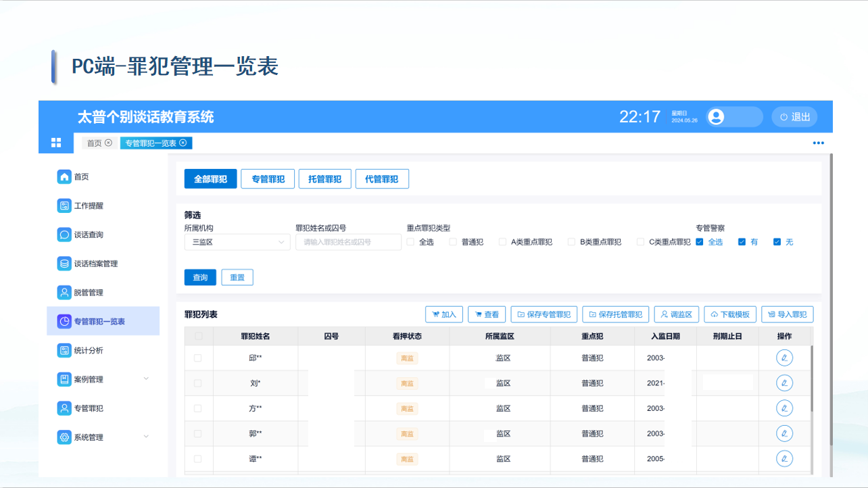The height and width of the screenshot is (488, 868).
Task: Click the 离监 status tag in 邱** row
Action: coord(407,358)
